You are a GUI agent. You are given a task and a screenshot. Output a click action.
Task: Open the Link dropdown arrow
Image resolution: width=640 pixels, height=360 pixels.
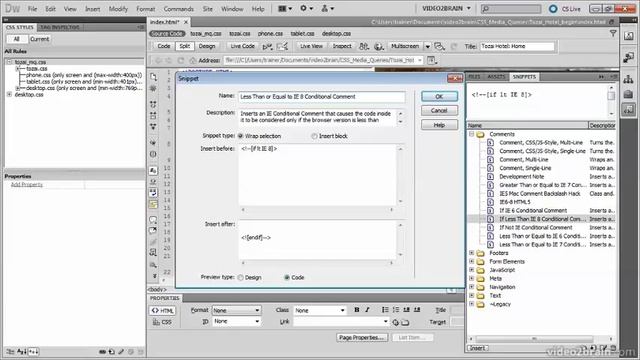[x=386, y=322]
